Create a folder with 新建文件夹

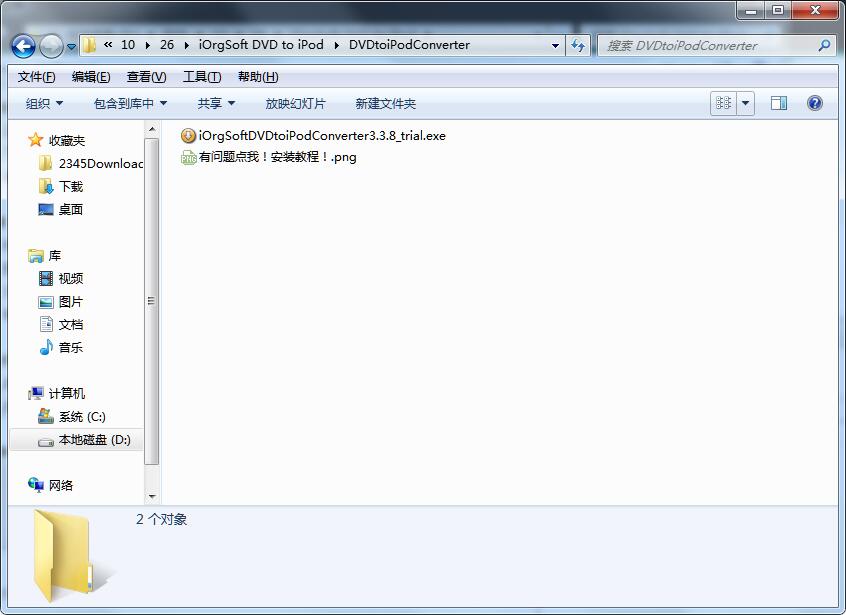pos(385,103)
